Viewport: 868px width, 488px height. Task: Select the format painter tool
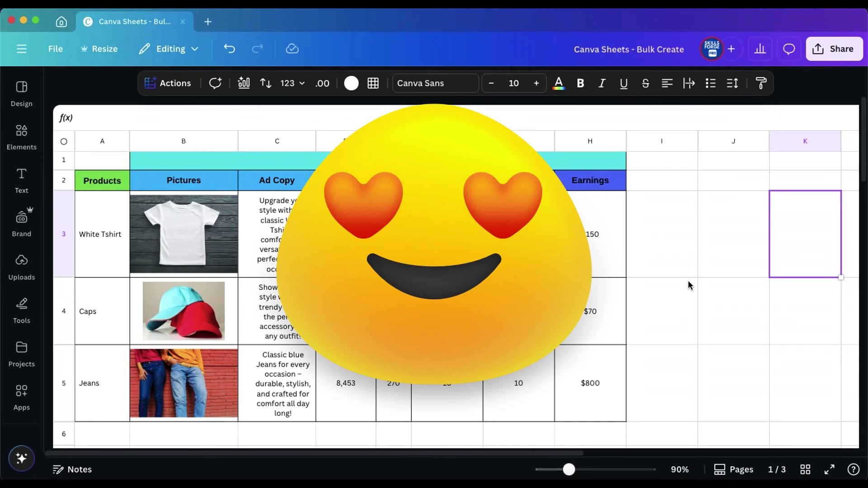(x=761, y=83)
